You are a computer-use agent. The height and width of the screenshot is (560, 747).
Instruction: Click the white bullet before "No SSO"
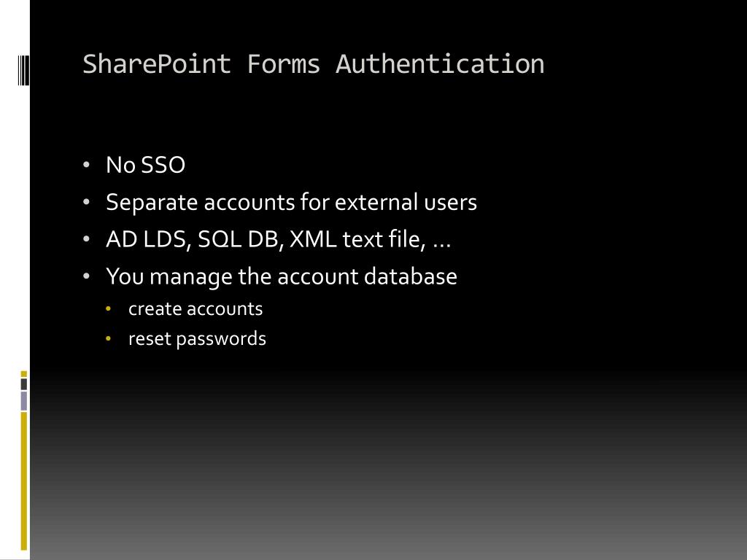coord(87,166)
